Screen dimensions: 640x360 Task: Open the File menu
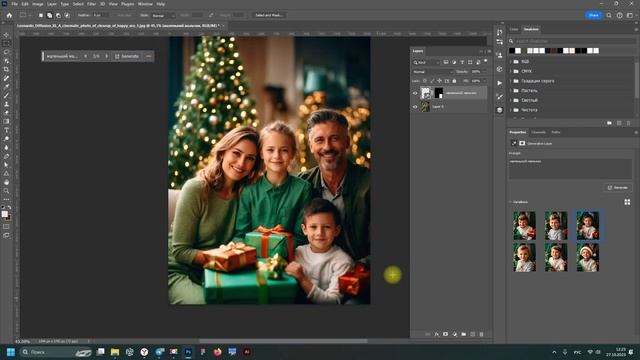click(x=14, y=4)
